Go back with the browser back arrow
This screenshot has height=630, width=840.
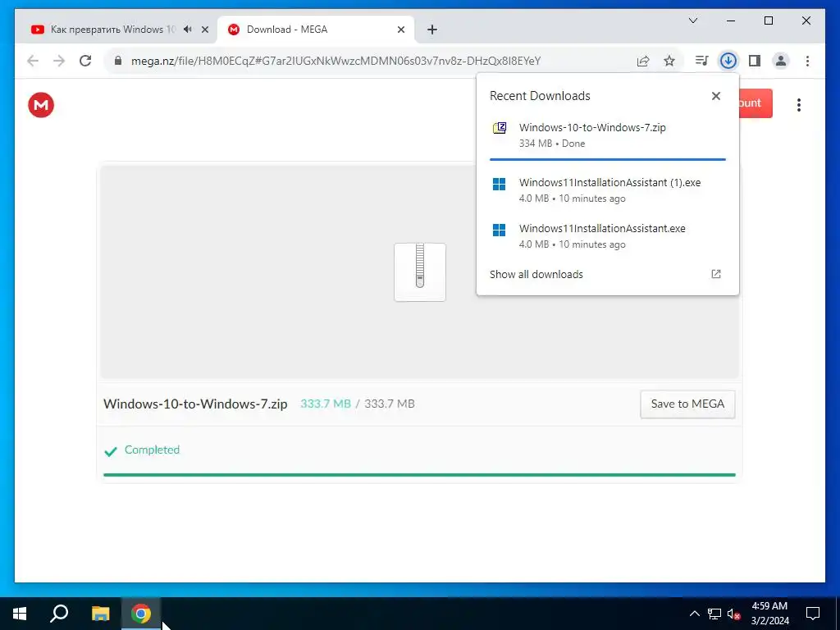(x=33, y=61)
